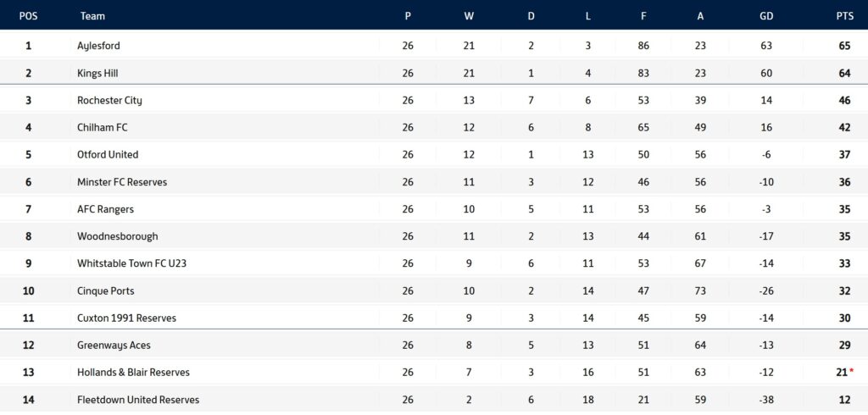Click the GD column header

766,16
